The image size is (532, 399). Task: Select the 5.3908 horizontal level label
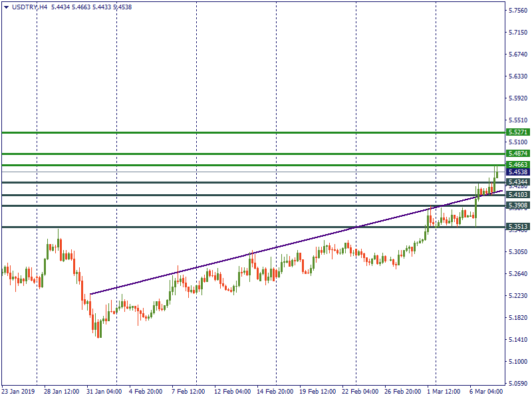click(517, 205)
